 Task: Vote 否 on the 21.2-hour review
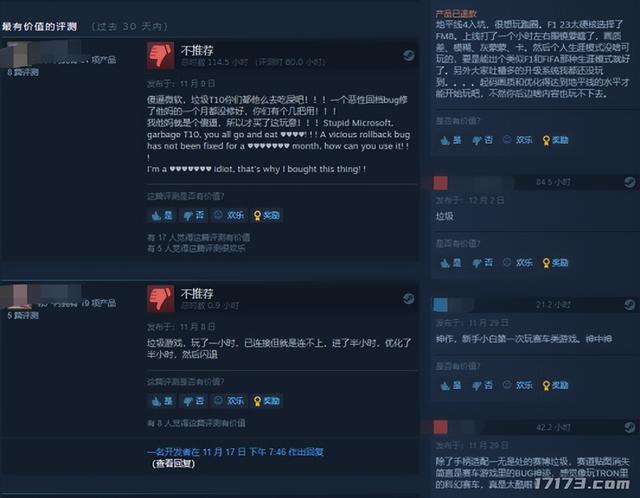click(482, 385)
